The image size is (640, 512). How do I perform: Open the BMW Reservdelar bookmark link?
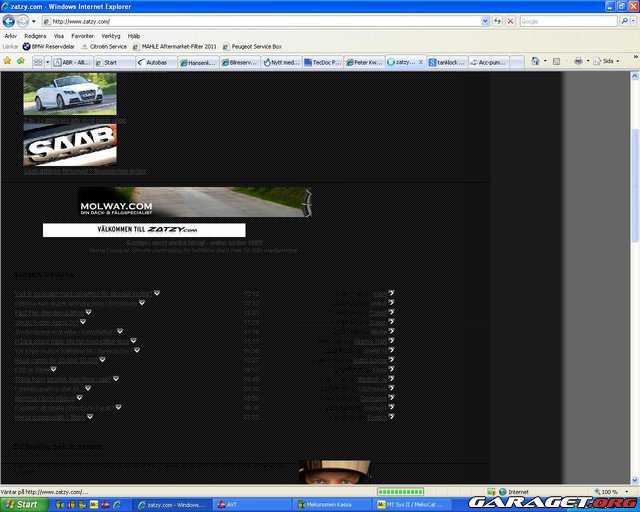(52, 46)
